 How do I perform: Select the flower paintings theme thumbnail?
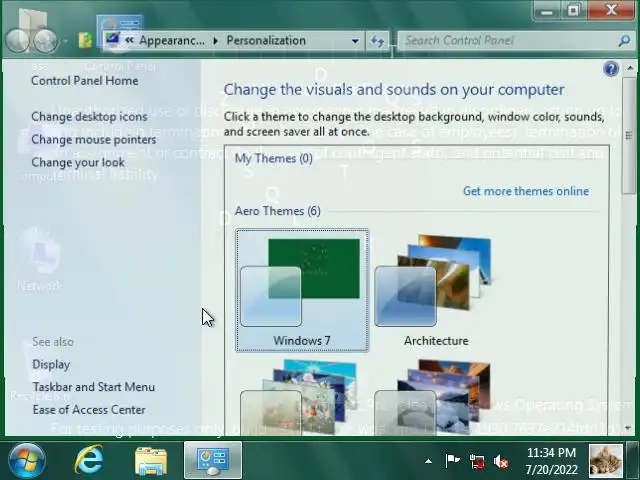pyautogui.click(x=302, y=397)
